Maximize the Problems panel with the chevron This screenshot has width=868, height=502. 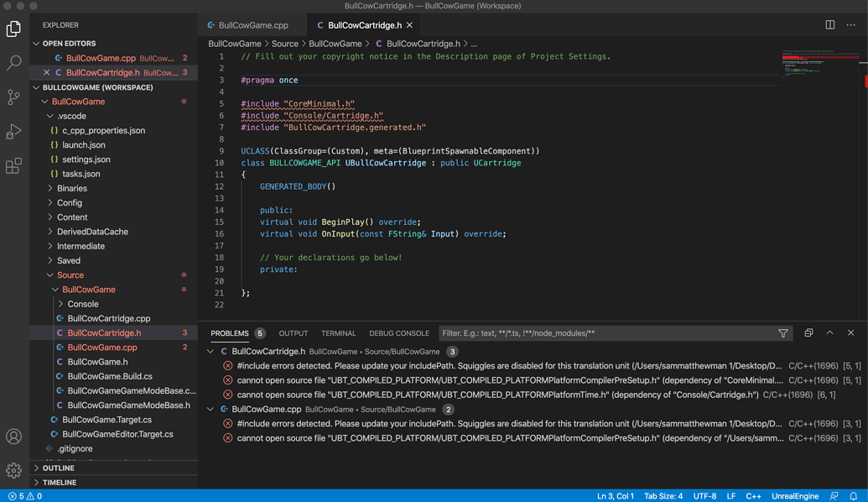829,332
